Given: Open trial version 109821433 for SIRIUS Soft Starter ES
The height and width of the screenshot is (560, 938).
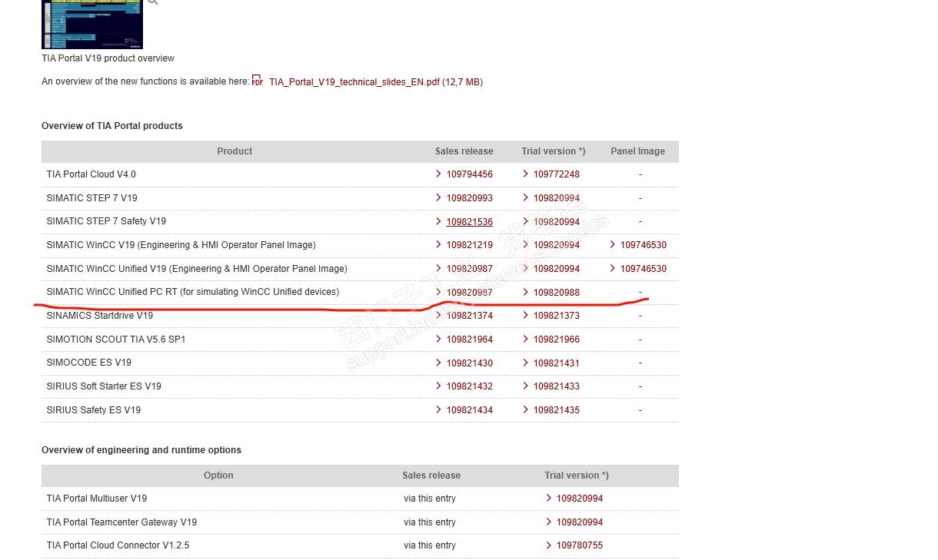Looking at the screenshot, I should pyautogui.click(x=557, y=386).
